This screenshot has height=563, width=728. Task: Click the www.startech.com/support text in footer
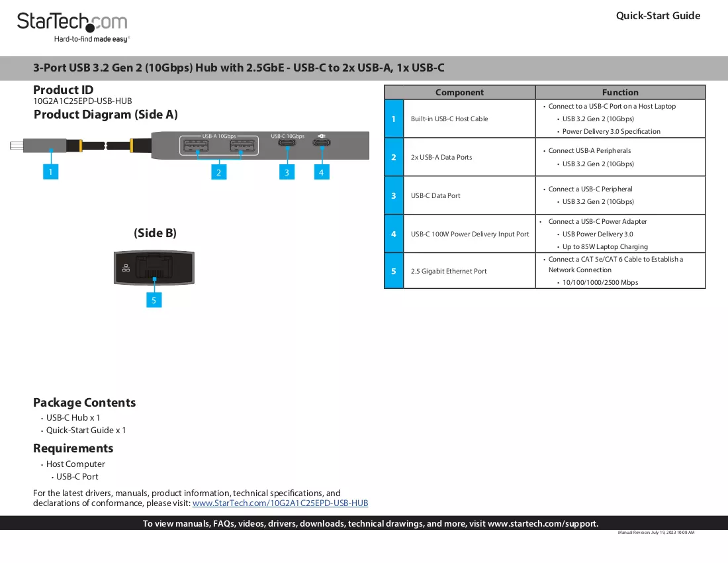(542, 523)
